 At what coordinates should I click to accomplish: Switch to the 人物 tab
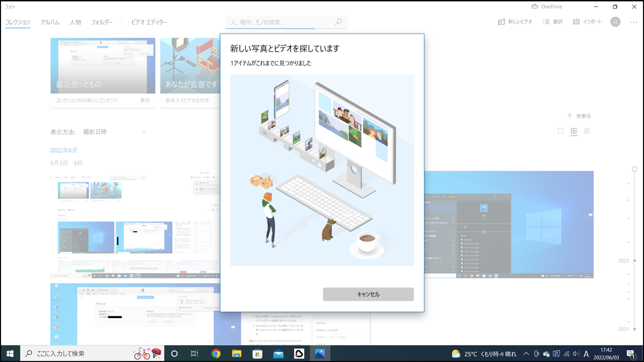pyautogui.click(x=75, y=22)
